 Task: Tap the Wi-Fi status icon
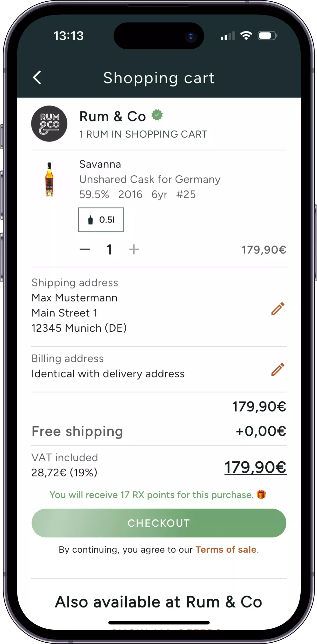point(246,35)
